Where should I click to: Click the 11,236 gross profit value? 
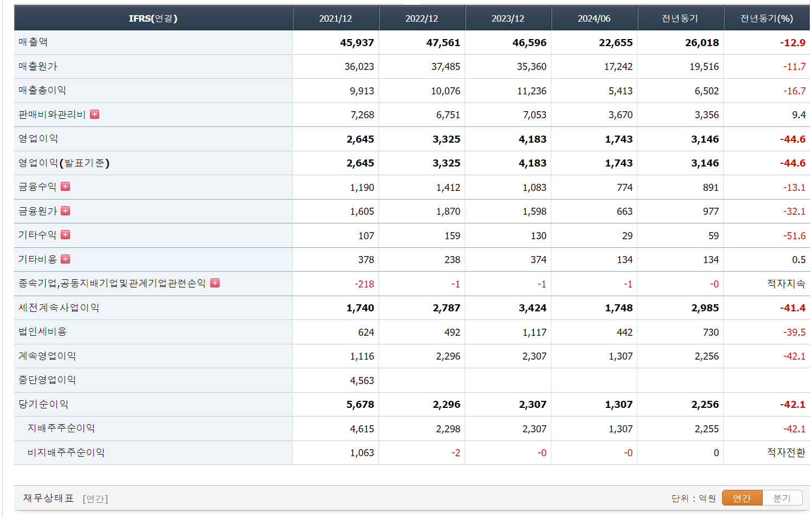tap(532, 91)
